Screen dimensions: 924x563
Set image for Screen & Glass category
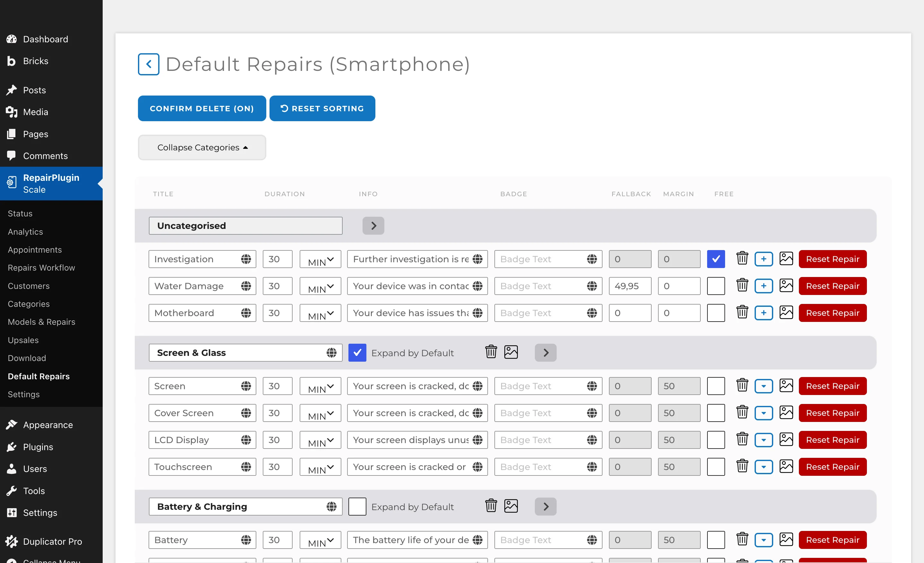[x=511, y=352]
